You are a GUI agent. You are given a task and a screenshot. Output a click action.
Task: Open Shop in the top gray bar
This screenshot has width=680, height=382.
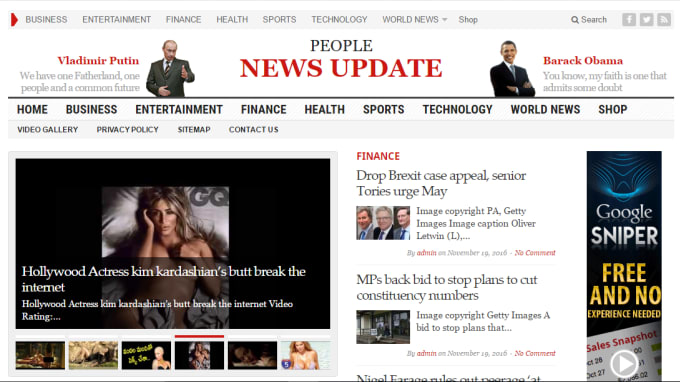[468, 20]
